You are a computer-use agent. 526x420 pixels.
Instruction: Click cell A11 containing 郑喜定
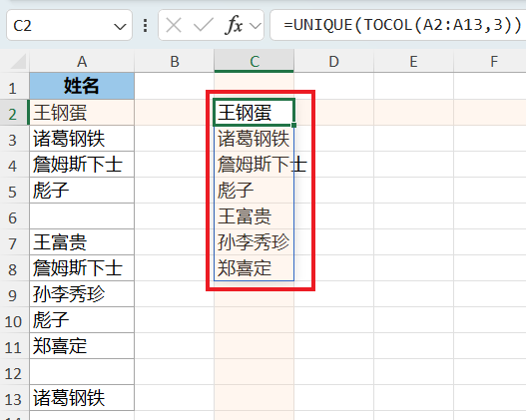(82, 346)
